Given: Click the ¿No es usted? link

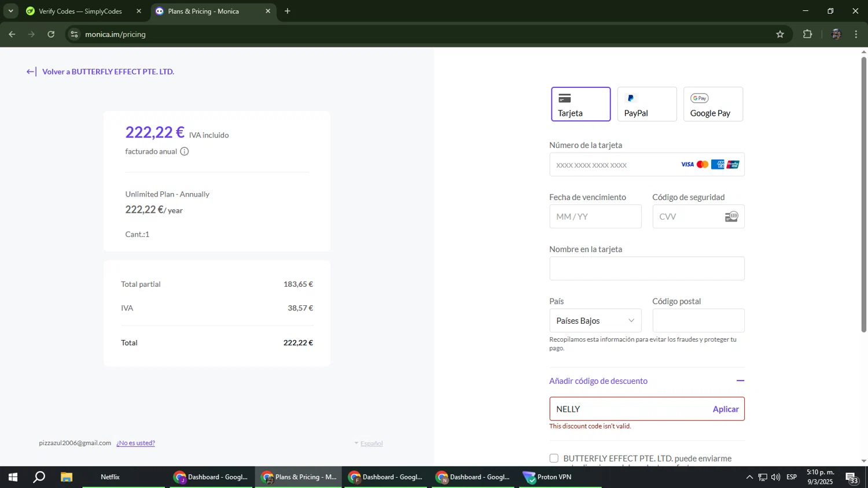Looking at the screenshot, I should click(x=135, y=443).
